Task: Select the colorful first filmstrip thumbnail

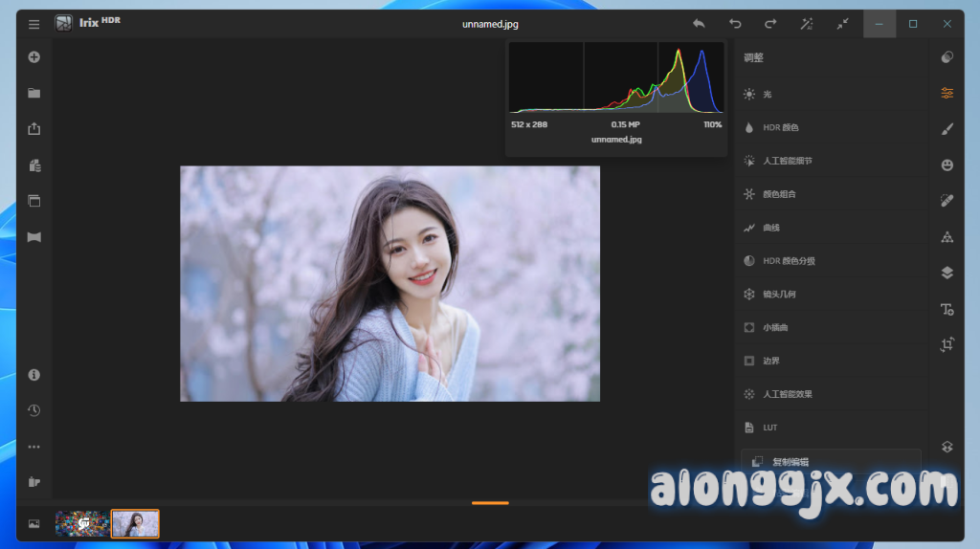Action: coord(81,523)
